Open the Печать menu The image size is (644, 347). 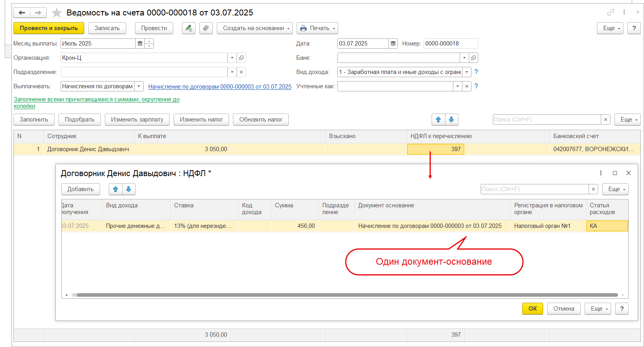(317, 28)
